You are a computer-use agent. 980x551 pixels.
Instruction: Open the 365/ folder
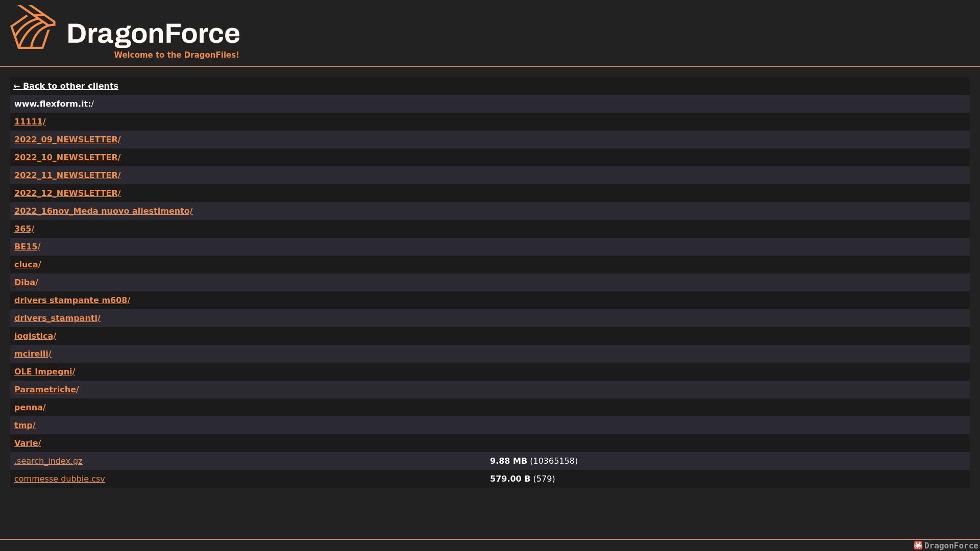point(24,229)
